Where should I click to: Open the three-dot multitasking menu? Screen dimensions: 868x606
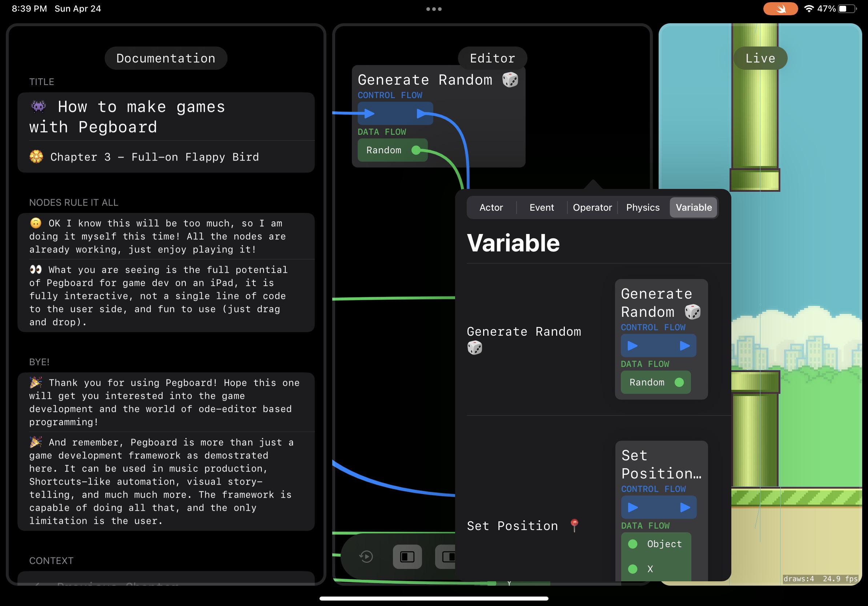(x=434, y=9)
